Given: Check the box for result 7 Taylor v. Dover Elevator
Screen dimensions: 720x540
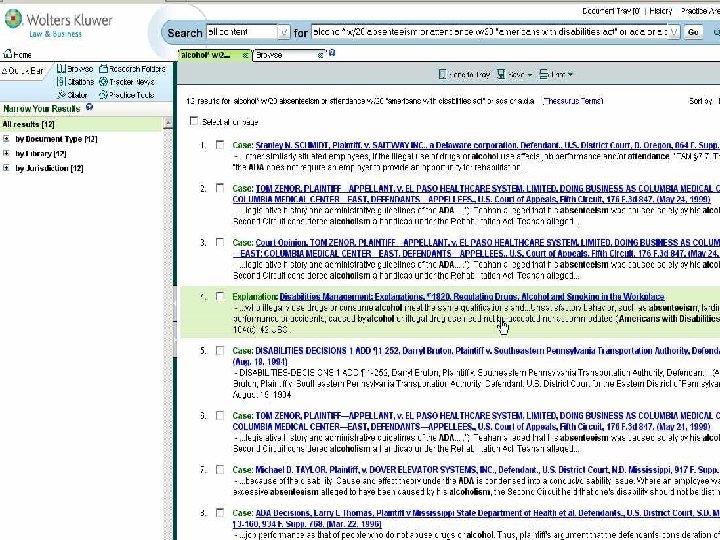Looking at the screenshot, I should tap(220, 470).
